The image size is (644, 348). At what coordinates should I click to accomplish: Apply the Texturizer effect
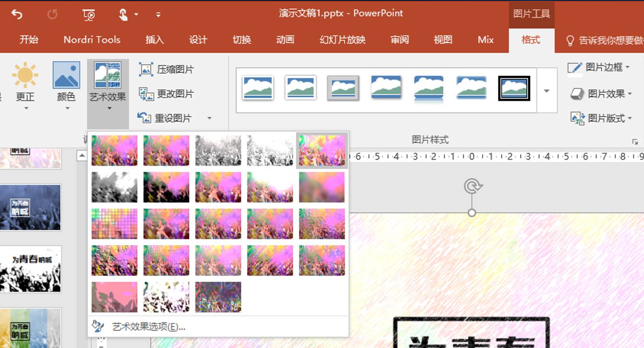(166, 260)
